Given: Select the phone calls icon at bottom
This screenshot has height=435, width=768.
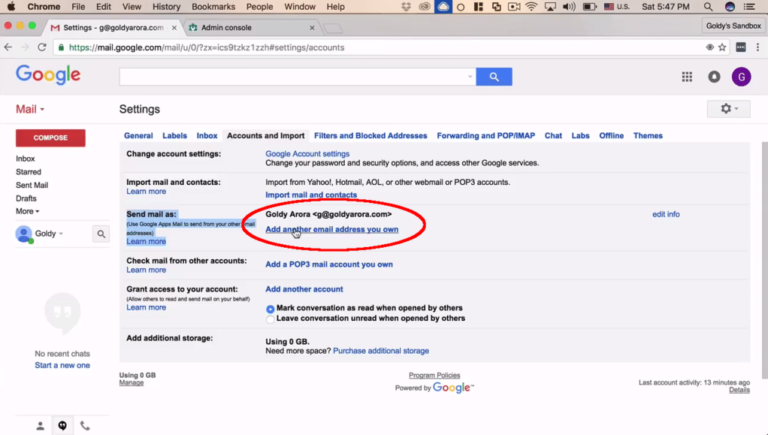Looking at the screenshot, I should 85,426.
